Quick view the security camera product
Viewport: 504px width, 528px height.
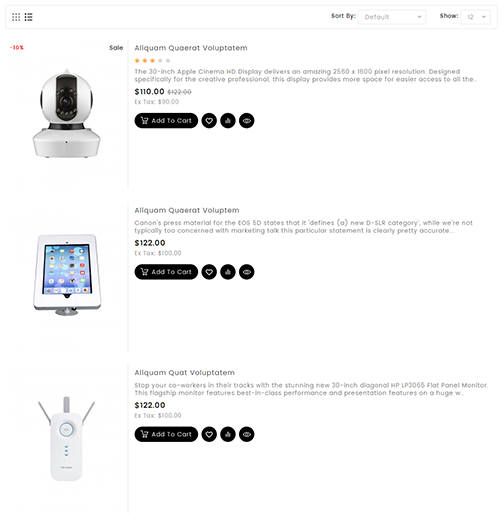[x=247, y=121]
